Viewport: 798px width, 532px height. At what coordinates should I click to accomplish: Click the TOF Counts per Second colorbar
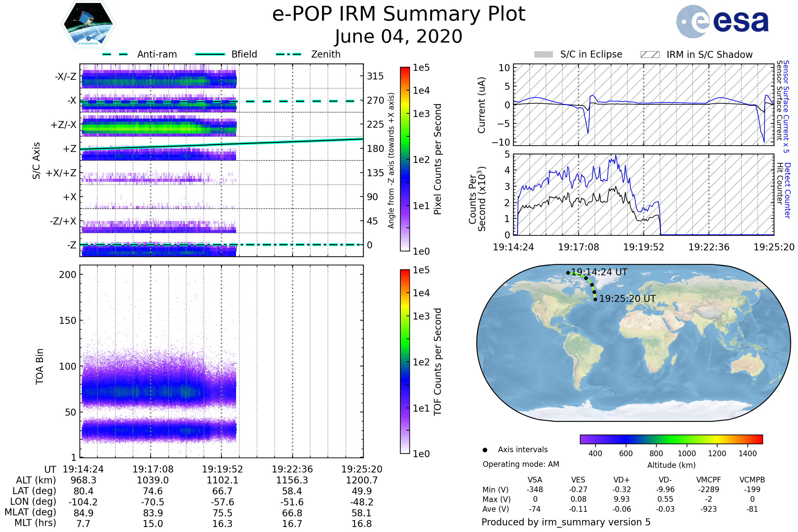pos(405,361)
